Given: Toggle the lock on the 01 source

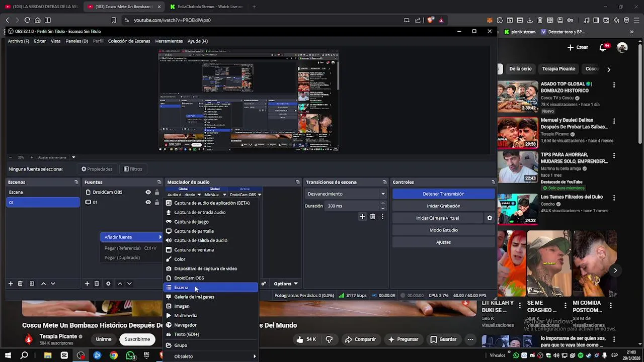Looking at the screenshot, I should click(x=157, y=202).
